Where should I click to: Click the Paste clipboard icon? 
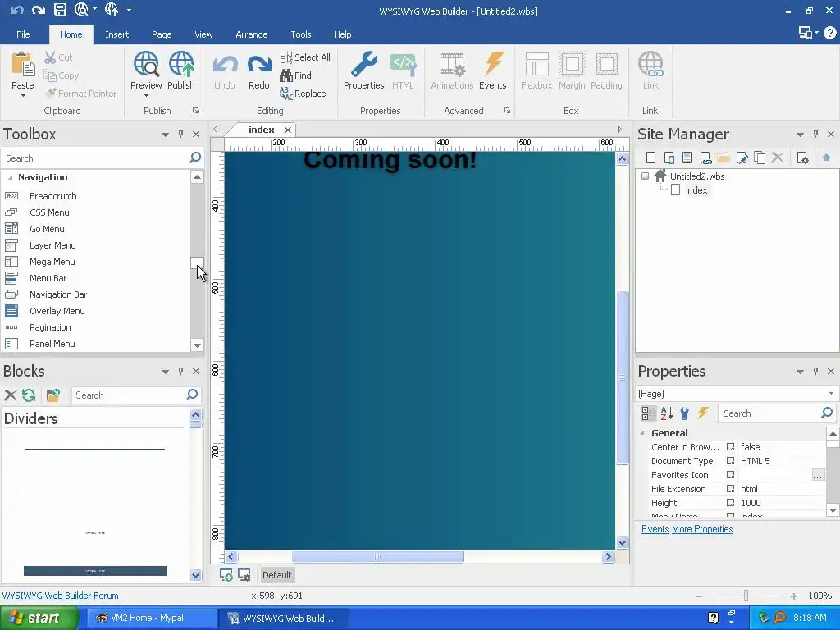pyautogui.click(x=23, y=65)
